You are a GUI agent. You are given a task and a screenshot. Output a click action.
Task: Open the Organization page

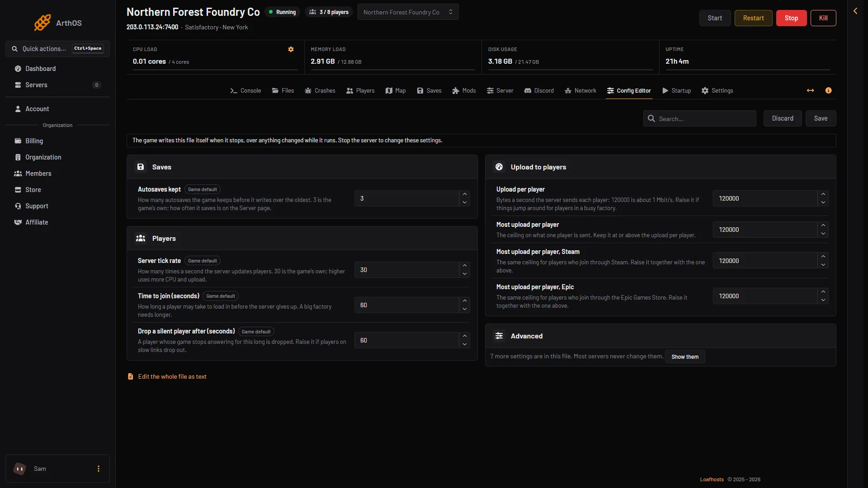[57, 157]
